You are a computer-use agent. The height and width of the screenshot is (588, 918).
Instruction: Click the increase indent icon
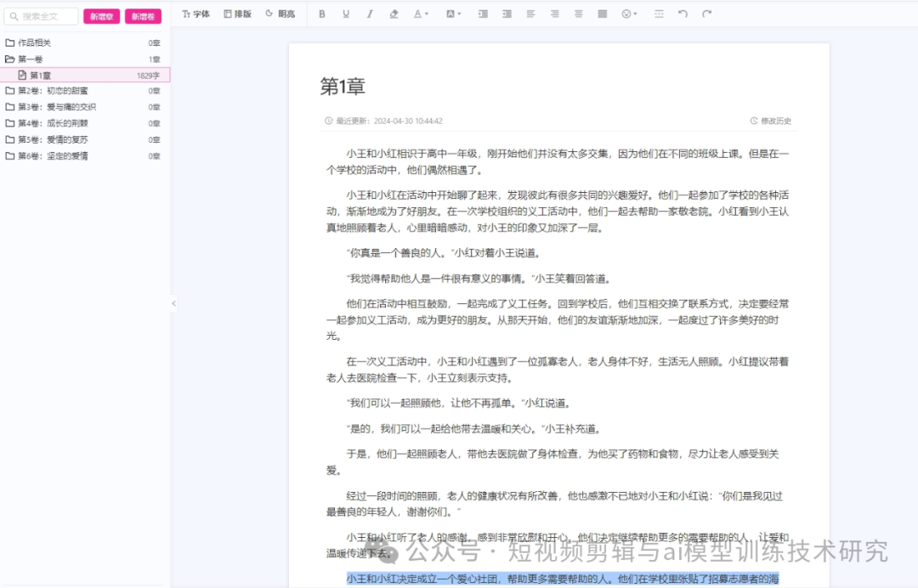tap(483, 14)
